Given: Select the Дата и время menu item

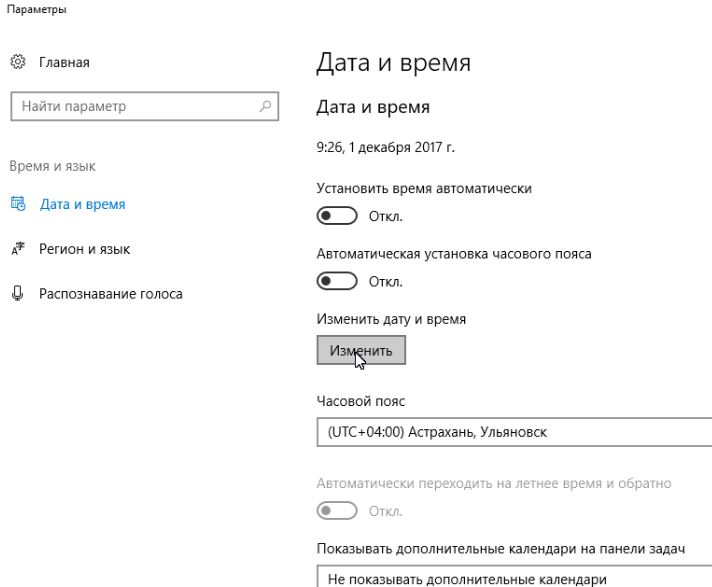Looking at the screenshot, I should (x=82, y=204).
